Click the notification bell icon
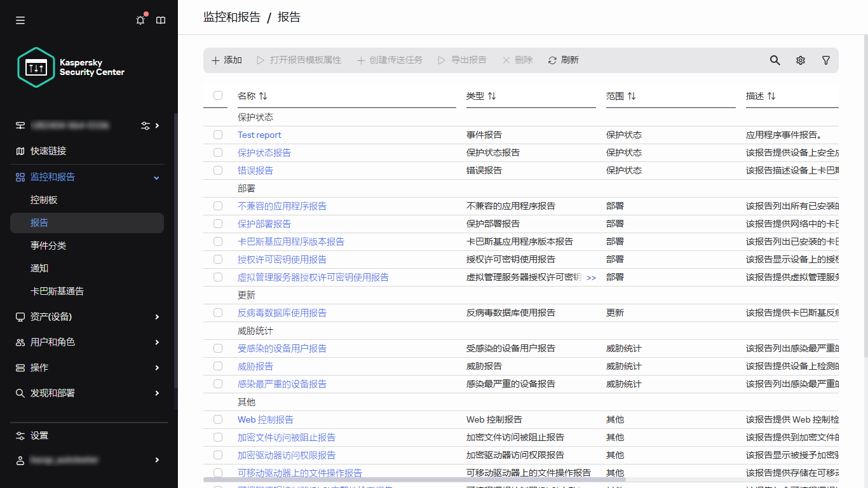 [140, 20]
